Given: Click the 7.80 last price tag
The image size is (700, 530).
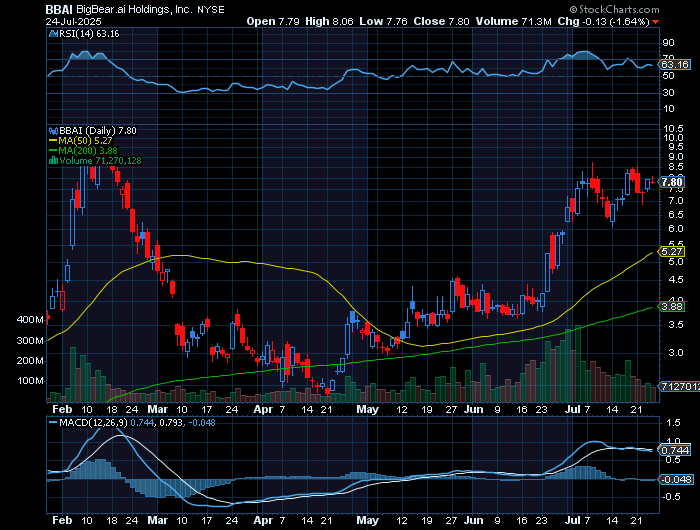Looking at the screenshot, I should coord(672,182).
